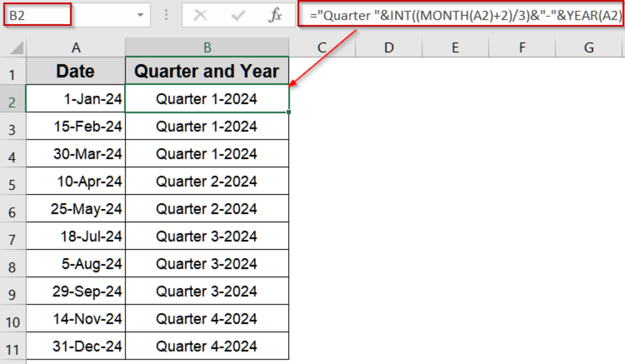The image size is (625, 364).
Task: Click the green fill handle on cell B2
Action: click(288, 112)
